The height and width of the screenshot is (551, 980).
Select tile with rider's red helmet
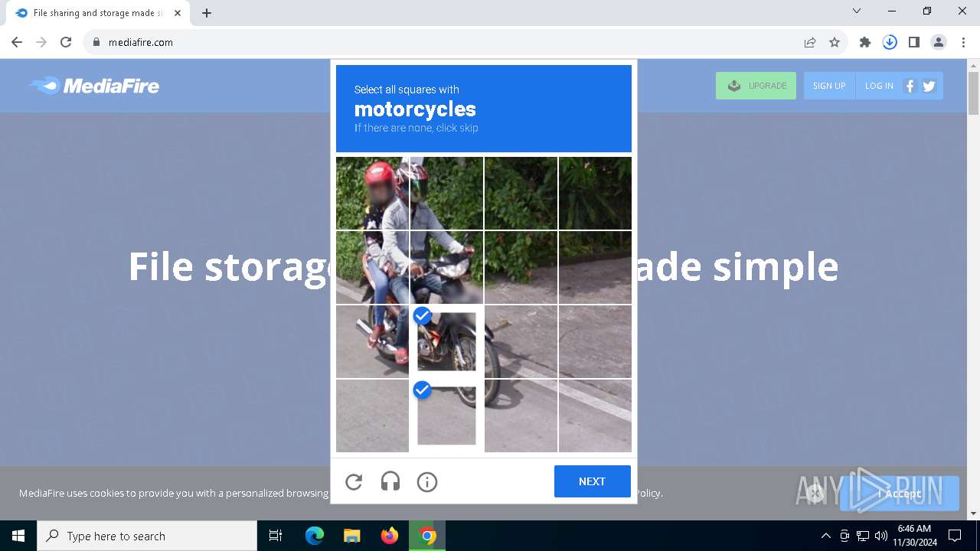(372, 193)
